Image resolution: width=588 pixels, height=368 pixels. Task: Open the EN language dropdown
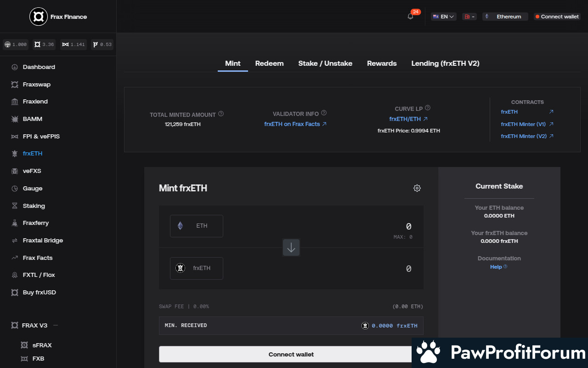(444, 17)
